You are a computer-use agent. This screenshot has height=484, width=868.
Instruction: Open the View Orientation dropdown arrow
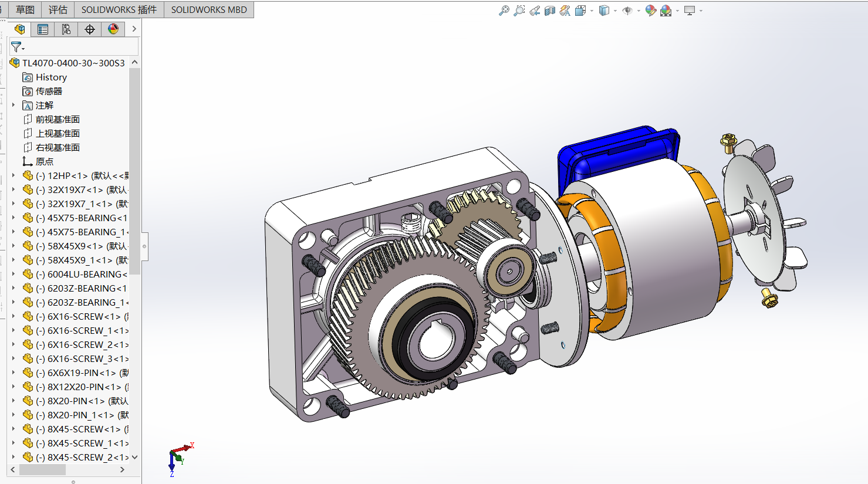(592, 11)
